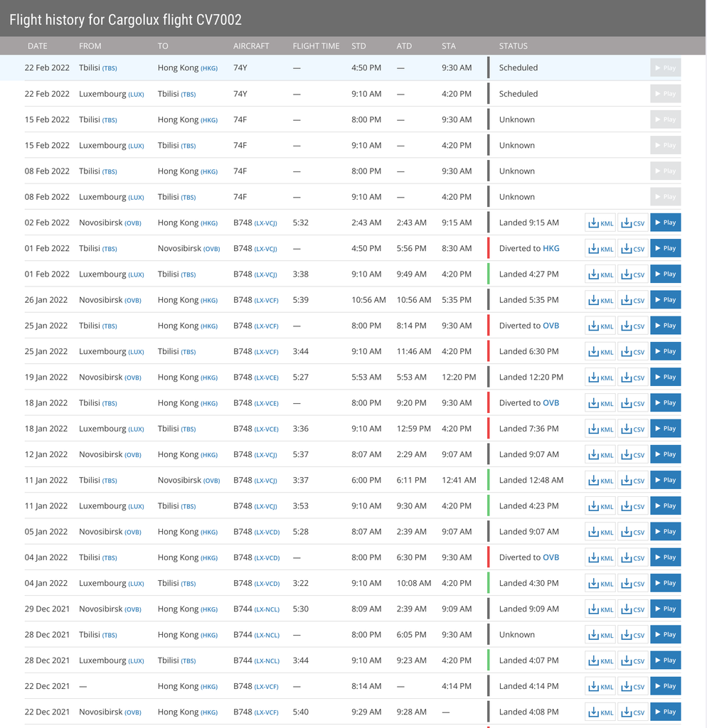Screen dimensions: 707x728
Task: Play the 29 Dec 2021 flight track
Action: [666, 609]
